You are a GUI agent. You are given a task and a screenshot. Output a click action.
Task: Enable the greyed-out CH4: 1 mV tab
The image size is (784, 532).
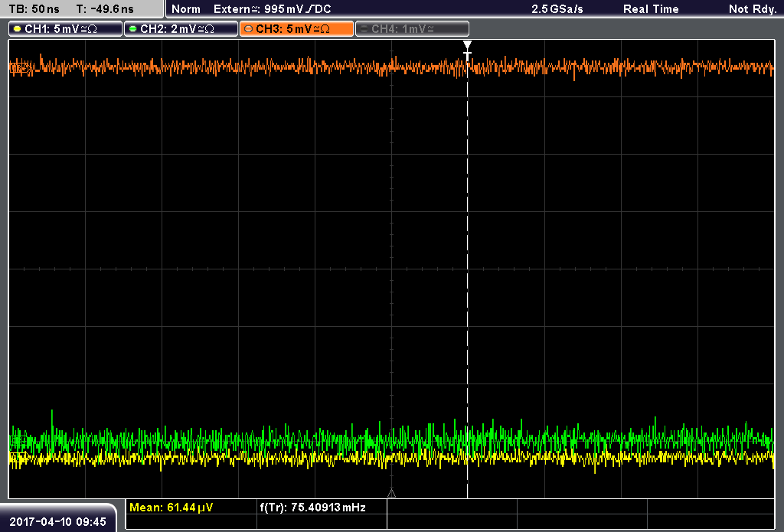click(412, 29)
